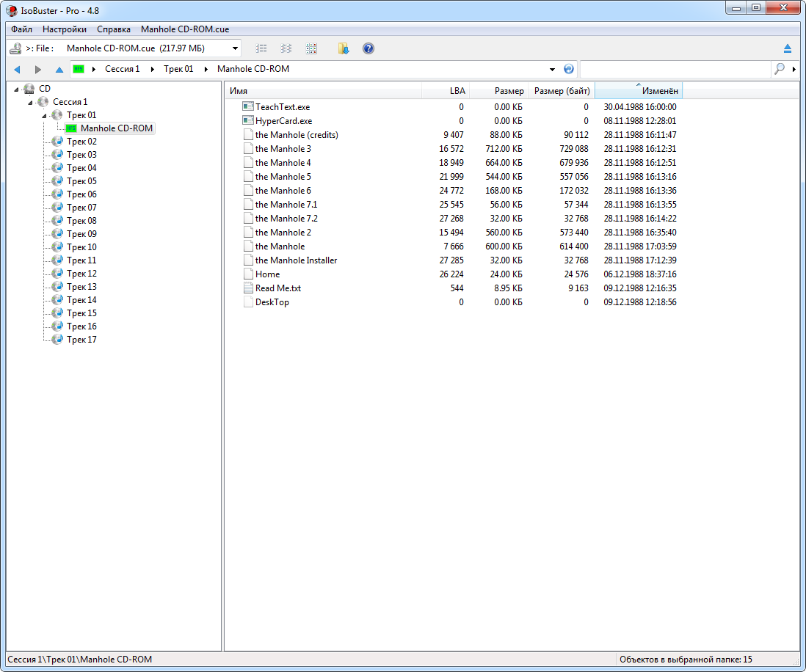Click date 06.12.1988 18:37:16
The image size is (806, 672).
click(x=640, y=274)
